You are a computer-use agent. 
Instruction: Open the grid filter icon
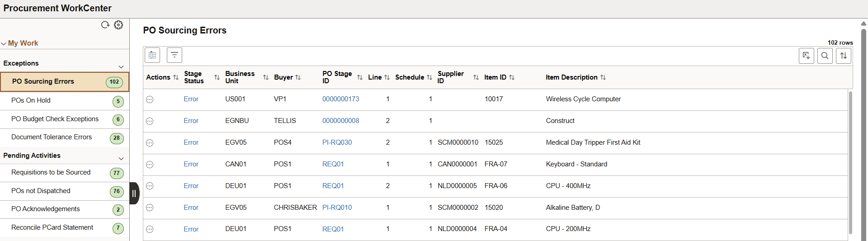175,55
